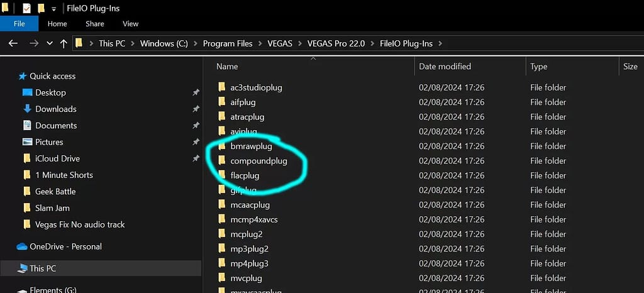644x293 pixels.
Task: Open the 1 Minute Shorts folder
Action: [64, 175]
